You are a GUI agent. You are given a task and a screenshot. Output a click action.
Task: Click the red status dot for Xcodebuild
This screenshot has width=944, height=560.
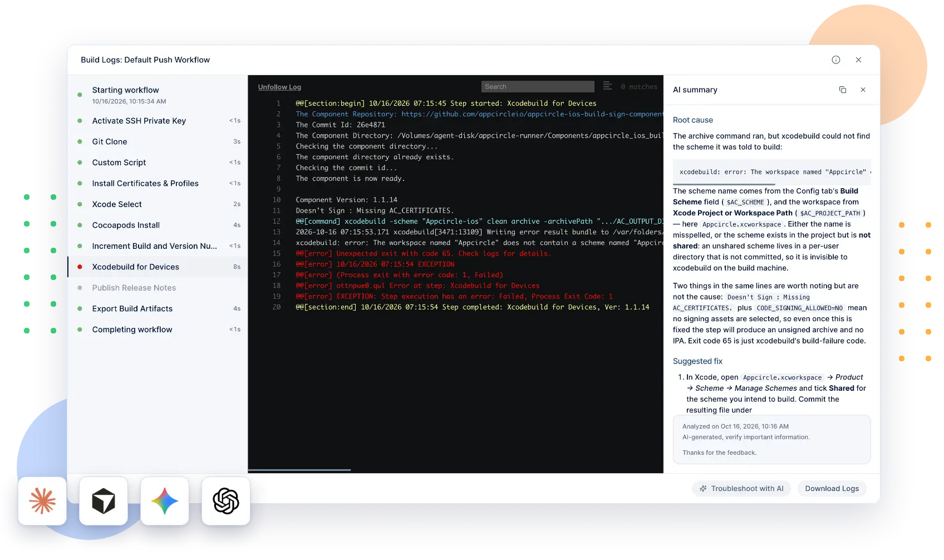80,267
